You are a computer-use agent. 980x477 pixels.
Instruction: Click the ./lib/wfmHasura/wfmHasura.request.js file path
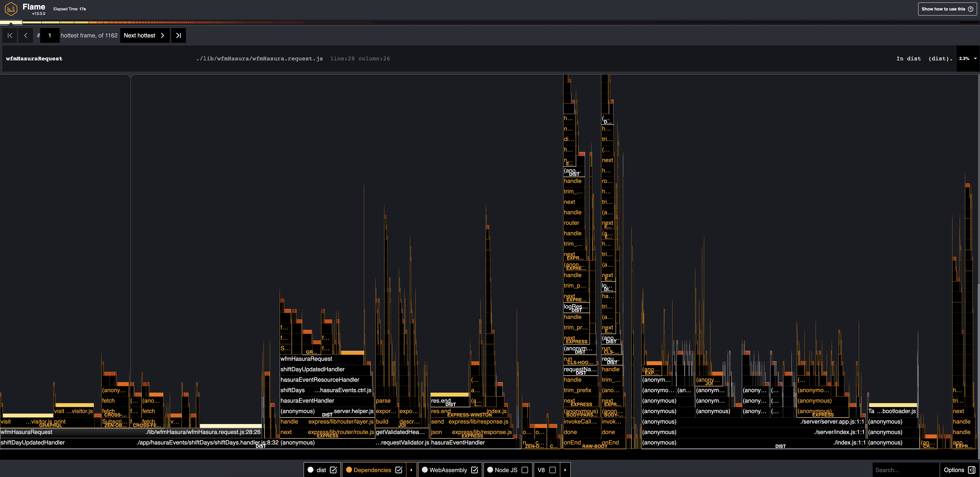260,59
